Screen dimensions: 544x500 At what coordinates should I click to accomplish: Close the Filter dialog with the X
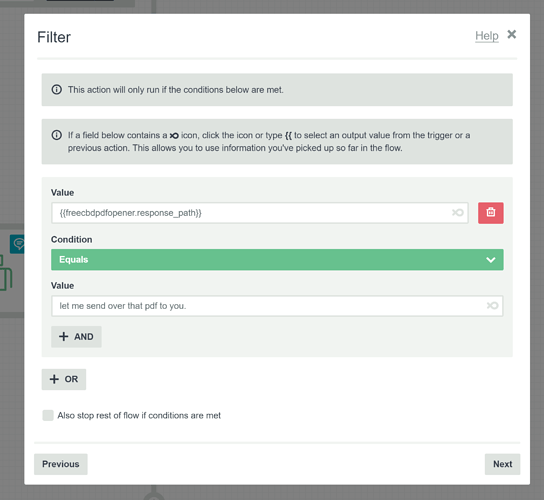[511, 34]
